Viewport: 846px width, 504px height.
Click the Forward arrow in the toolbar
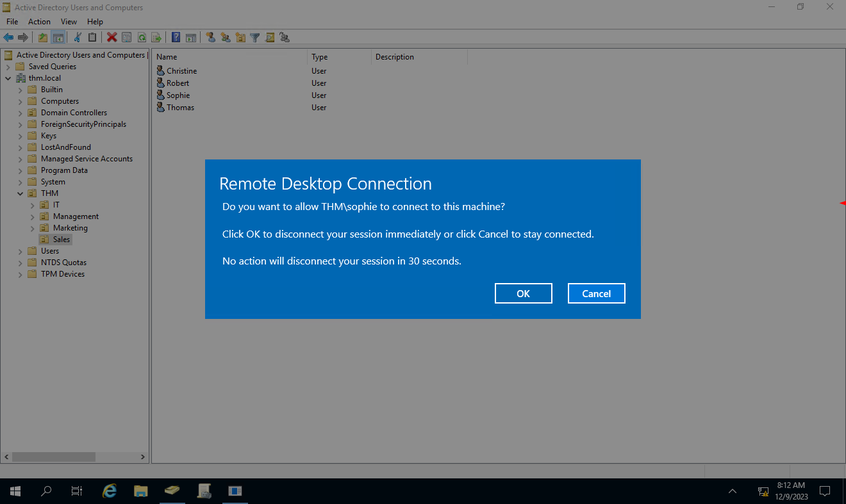[23, 38]
